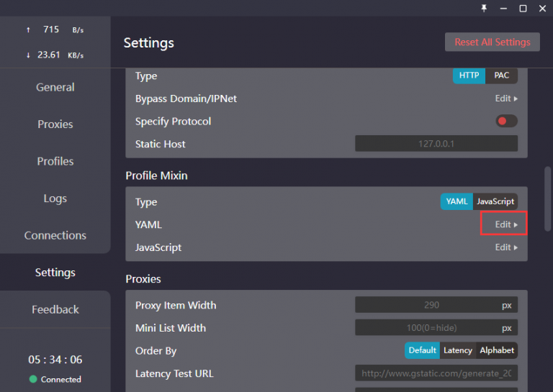Click the Static Host input field
The width and height of the screenshot is (553, 392).
[436, 144]
